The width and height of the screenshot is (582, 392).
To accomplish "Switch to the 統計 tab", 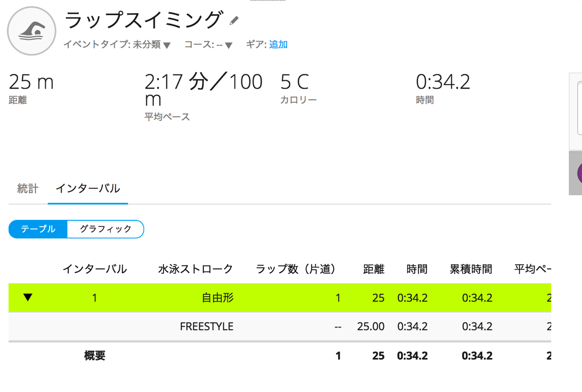I will (x=28, y=188).
